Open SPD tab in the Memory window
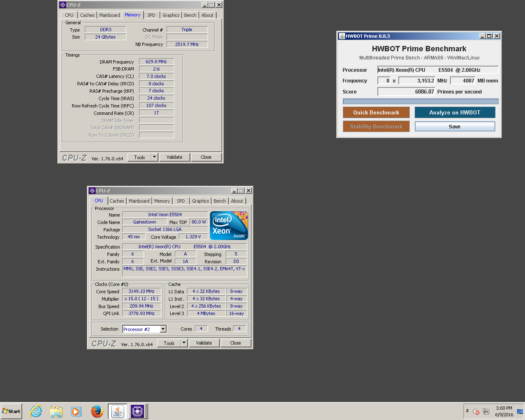This screenshot has height=420, width=525. (x=151, y=15)
